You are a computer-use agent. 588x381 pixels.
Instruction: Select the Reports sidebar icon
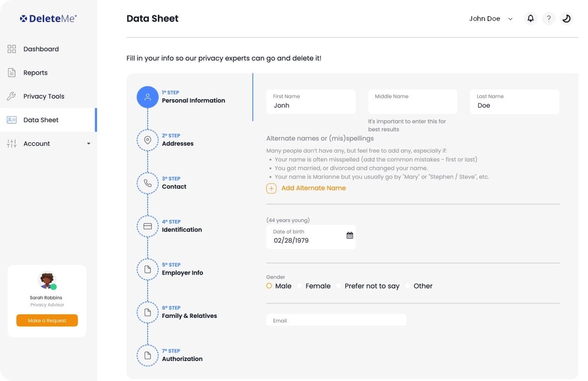12,72
